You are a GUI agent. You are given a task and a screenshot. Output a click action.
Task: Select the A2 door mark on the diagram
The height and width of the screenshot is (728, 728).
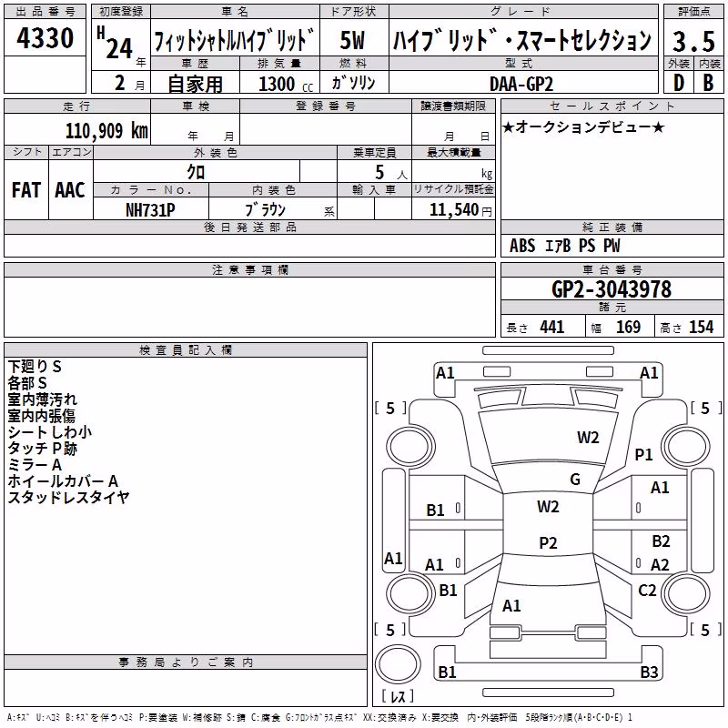pyautogui.click(x=660, y=564)
